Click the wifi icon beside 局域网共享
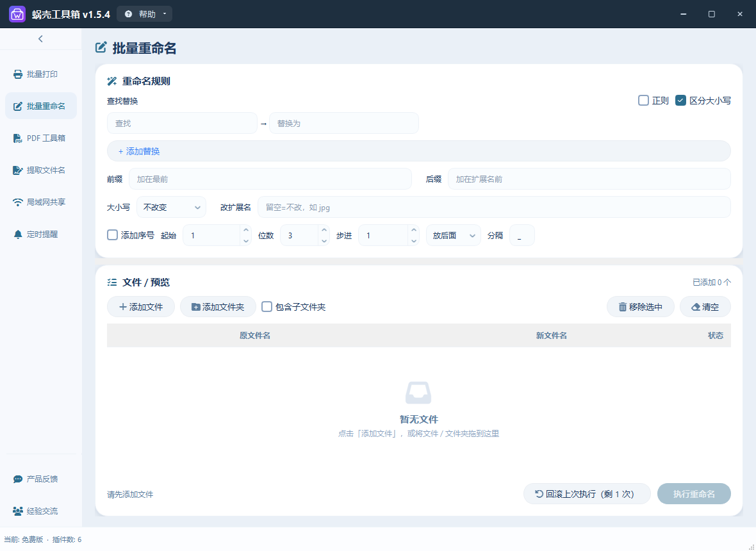756x551 pixels. point(18,202)
